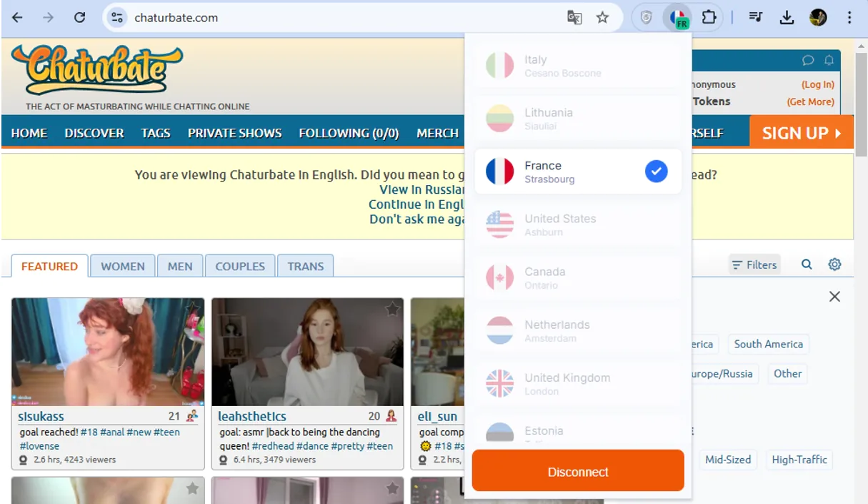Open the VPN extension icon with FR badge

pos(677,18)
